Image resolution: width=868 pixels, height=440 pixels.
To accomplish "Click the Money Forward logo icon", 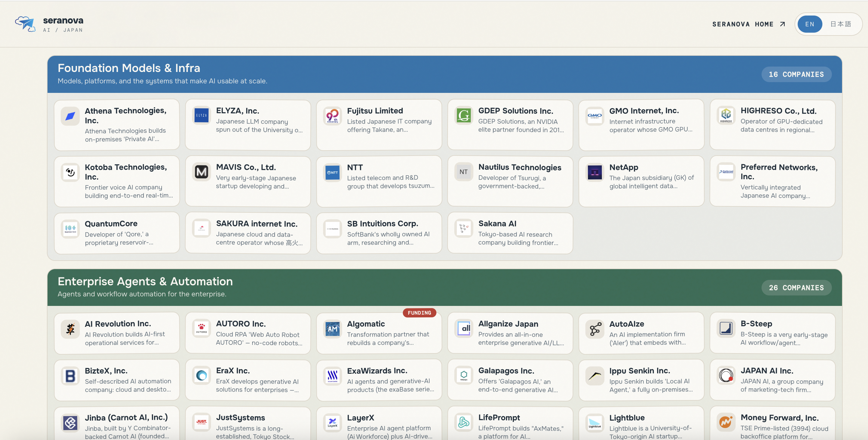I will (x=726, y=423).
